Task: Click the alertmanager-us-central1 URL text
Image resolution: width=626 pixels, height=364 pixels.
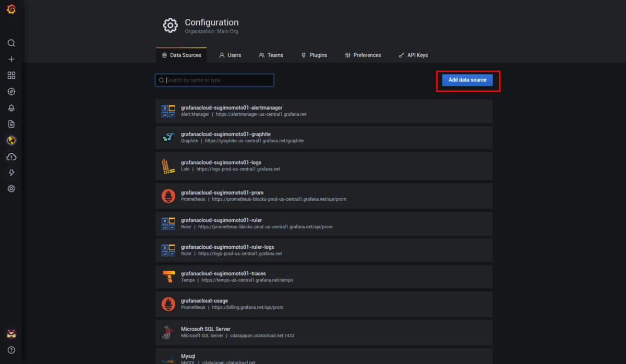Action: 261,114
